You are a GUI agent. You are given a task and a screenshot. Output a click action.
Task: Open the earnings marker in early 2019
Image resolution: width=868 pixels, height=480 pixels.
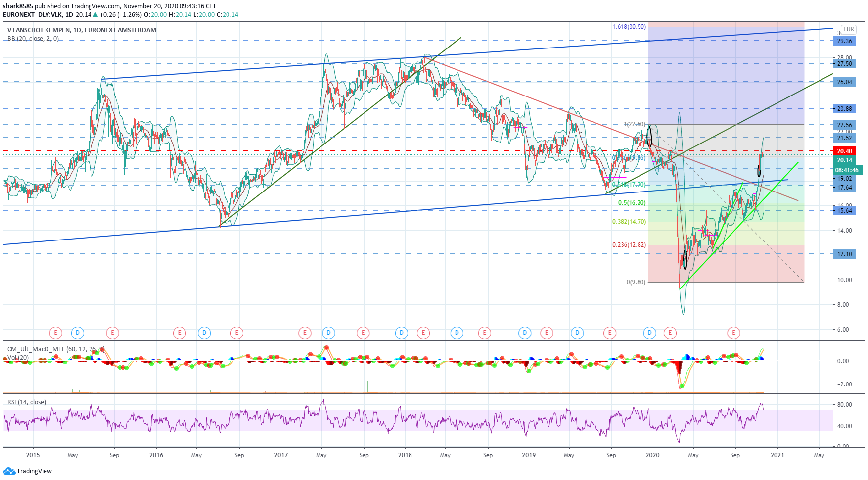coord(547,333)
